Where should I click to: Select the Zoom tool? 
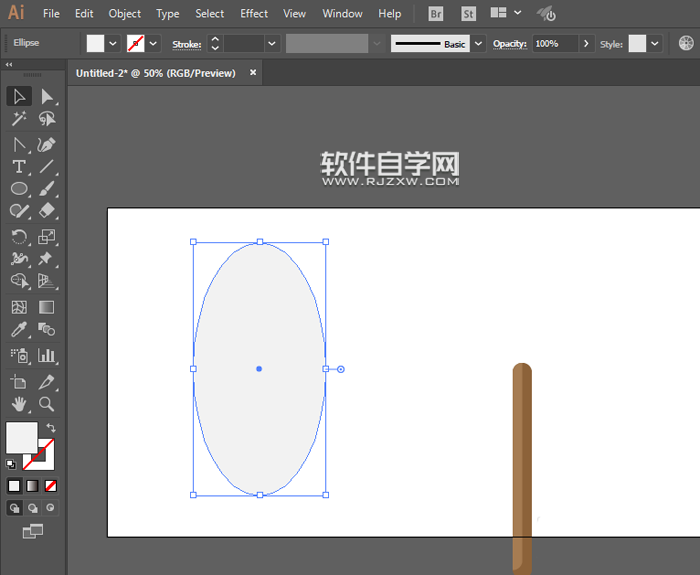click(46, 404)
